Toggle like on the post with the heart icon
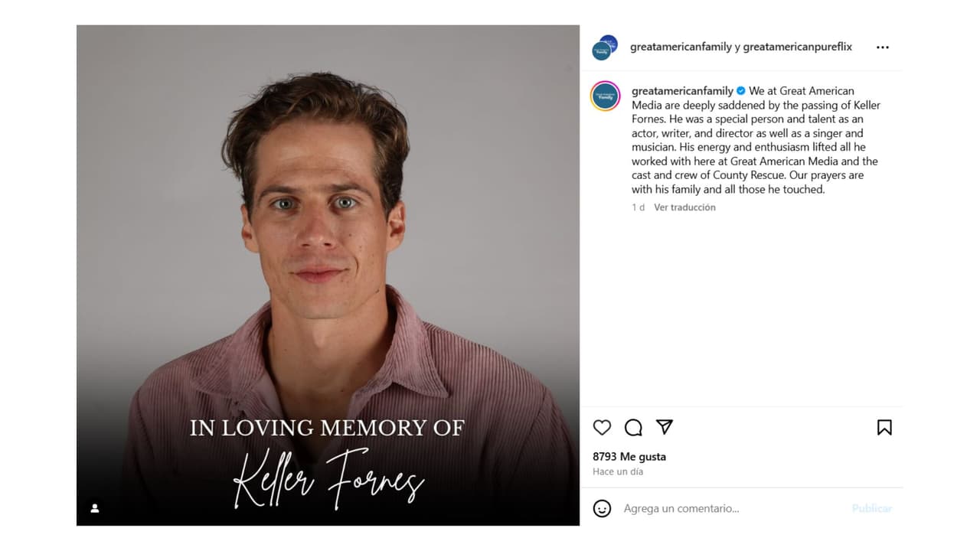The height and width of the screenshot is (551, 980). (x=602, y=428)
